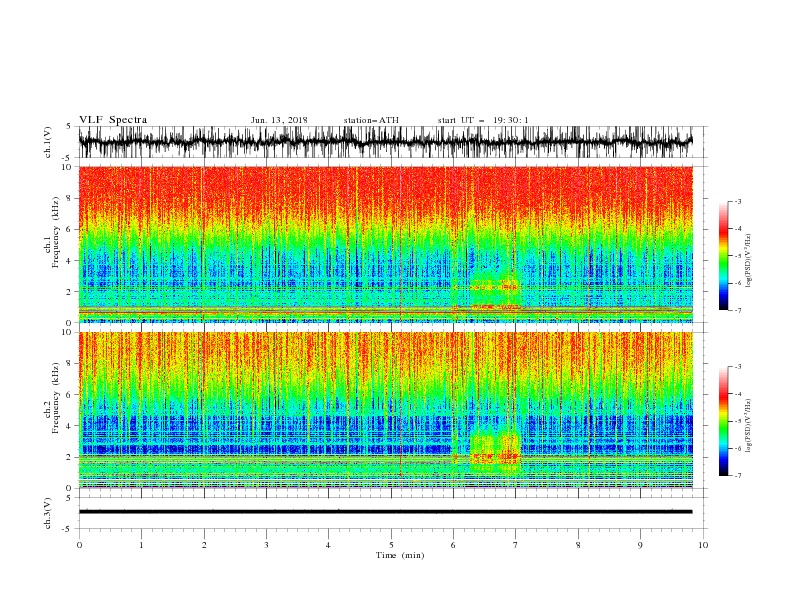Image resolution: width=792 pixels, height=612 pixels.
Task: Click time-axis tick label "9"
Action: click(x=640, y=545)
